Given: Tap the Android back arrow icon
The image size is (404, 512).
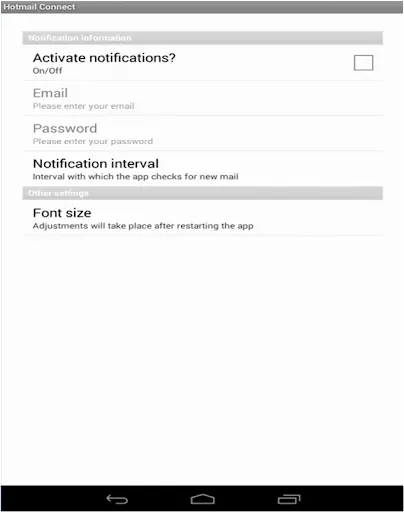Looking at the screenshot, I should coord(117,499).
